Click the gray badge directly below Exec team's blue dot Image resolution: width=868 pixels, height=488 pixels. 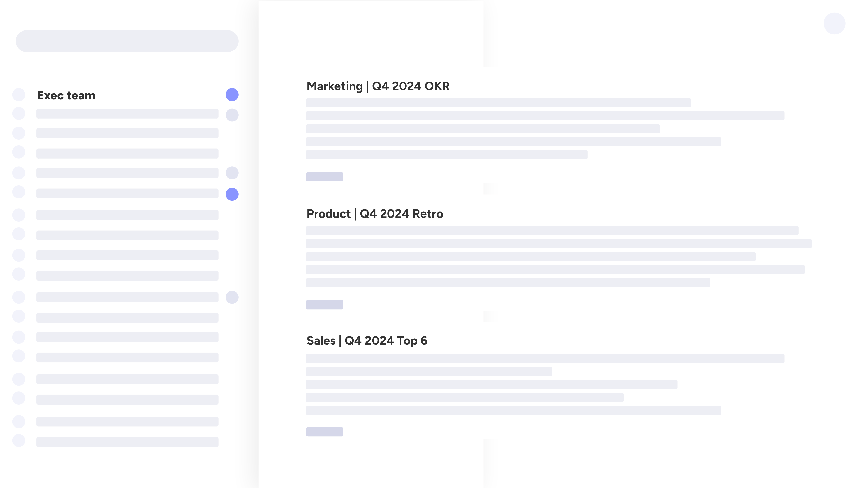tap(232, 115)
